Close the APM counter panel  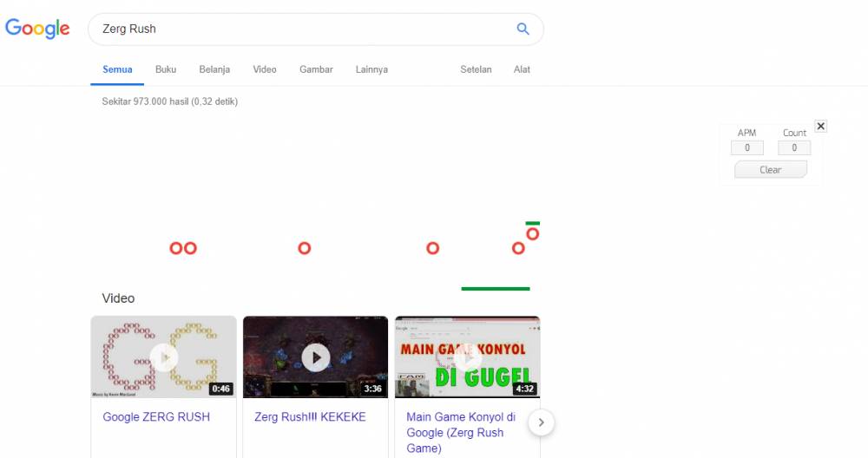click(x=821, y=126)
